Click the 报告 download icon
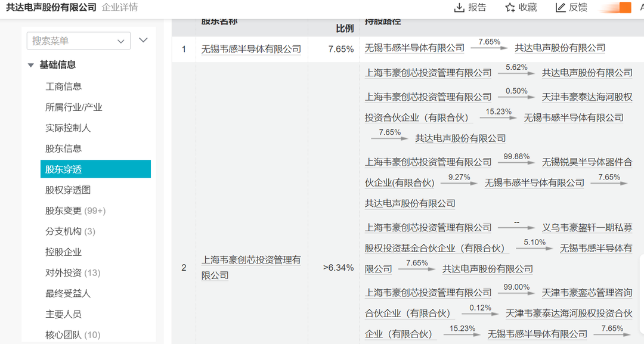This screenshot has width=644, height=344. tap(459, 7)
